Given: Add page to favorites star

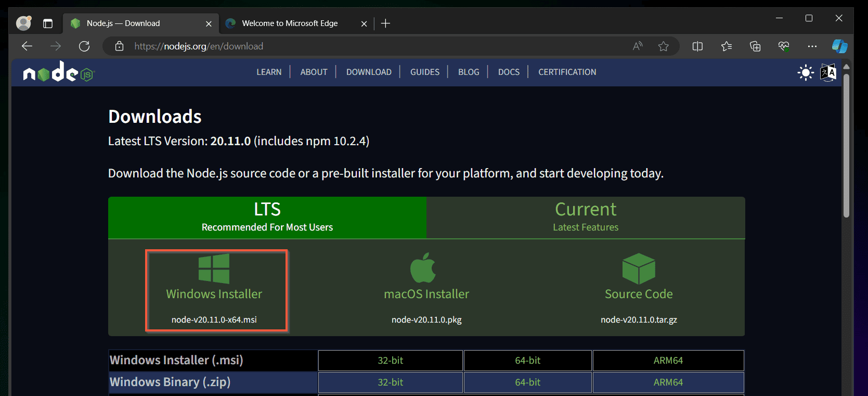Looking at the screenshot, I should pos(664,46).
